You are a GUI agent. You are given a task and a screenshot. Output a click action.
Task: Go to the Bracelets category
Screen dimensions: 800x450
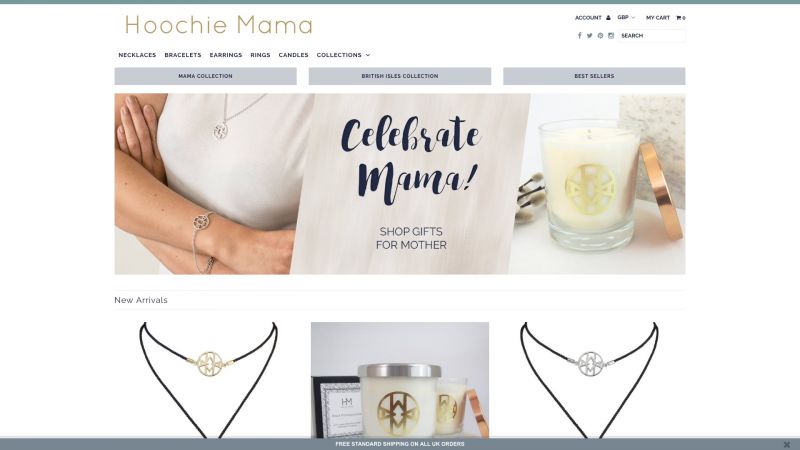point(183,55)
